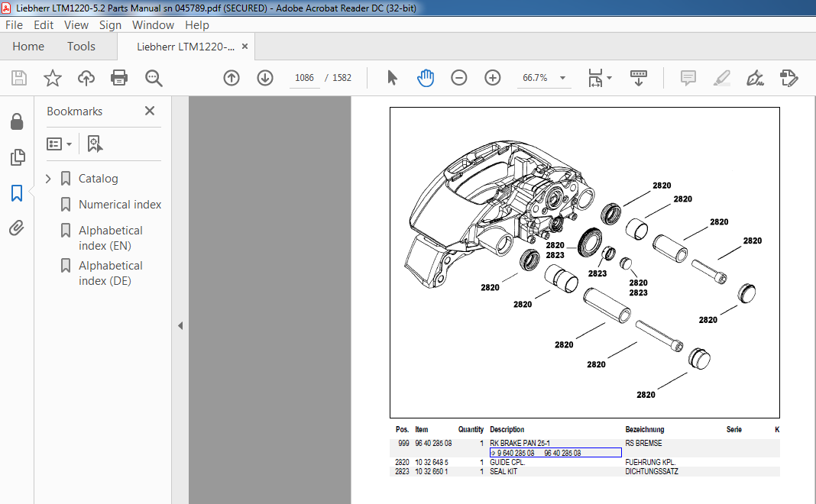Select the highlighter pen tool
The width and height of the screenshot is (816, 504).
point(722,78)
